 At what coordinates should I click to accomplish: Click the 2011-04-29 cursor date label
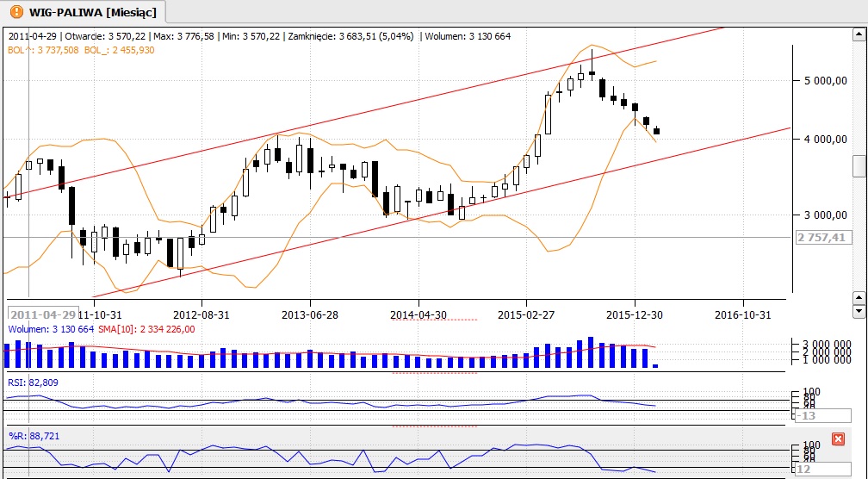(x=43, y=314)
